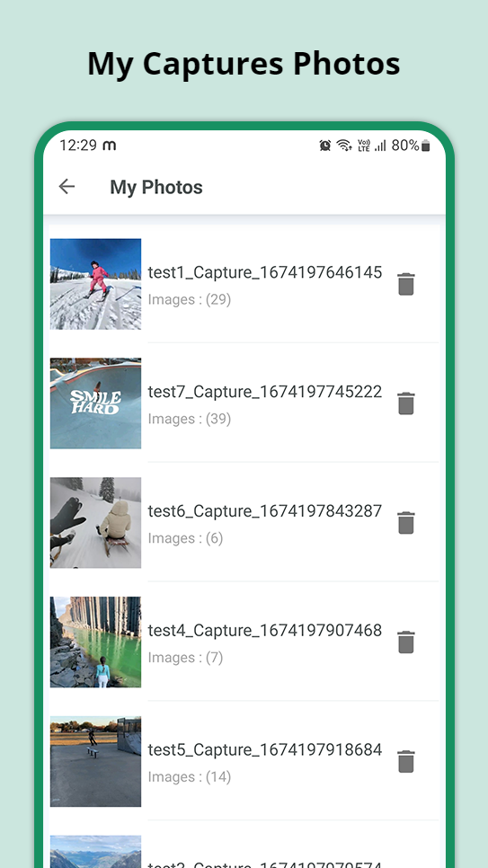The width and height of the screenshot is (488, 868).
Task: Open the Smile Hard skate bowl thumbnail
Action: [x=95, y=403]
